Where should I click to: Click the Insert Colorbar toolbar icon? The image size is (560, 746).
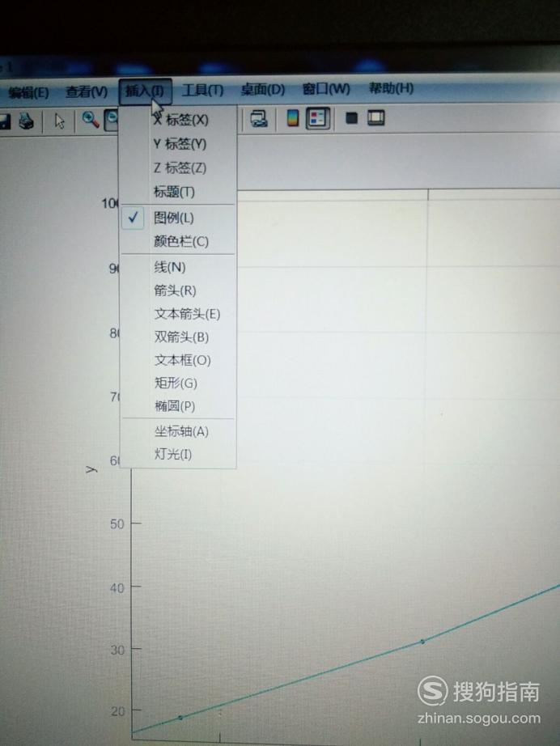[293, 118]
